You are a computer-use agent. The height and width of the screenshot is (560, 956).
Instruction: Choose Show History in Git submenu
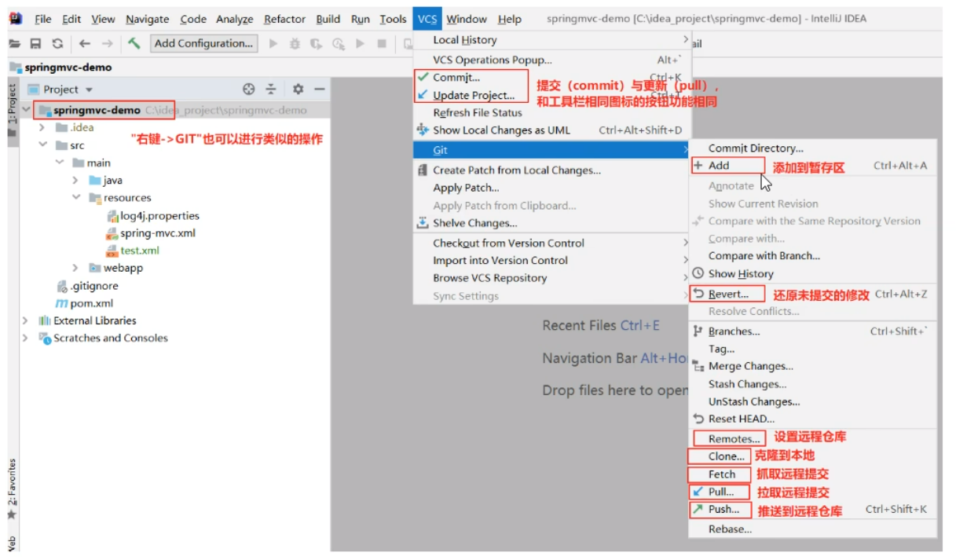click(x=813, y=274)
